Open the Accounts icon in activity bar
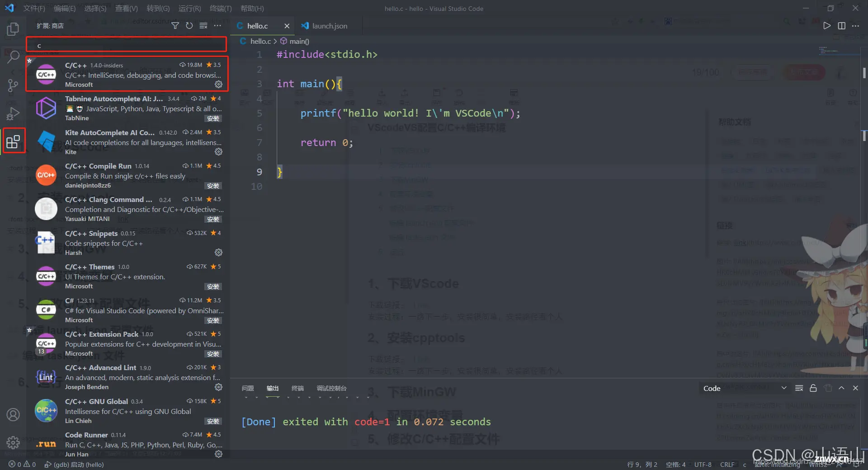The width and height of the screenshot is (868, 470). coord(13,414)
